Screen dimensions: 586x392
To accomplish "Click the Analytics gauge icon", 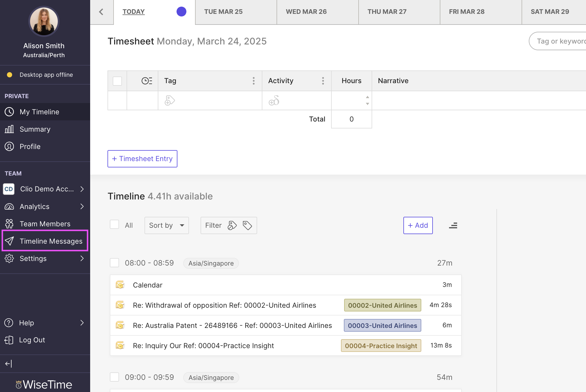I will (x=9, y=206).
